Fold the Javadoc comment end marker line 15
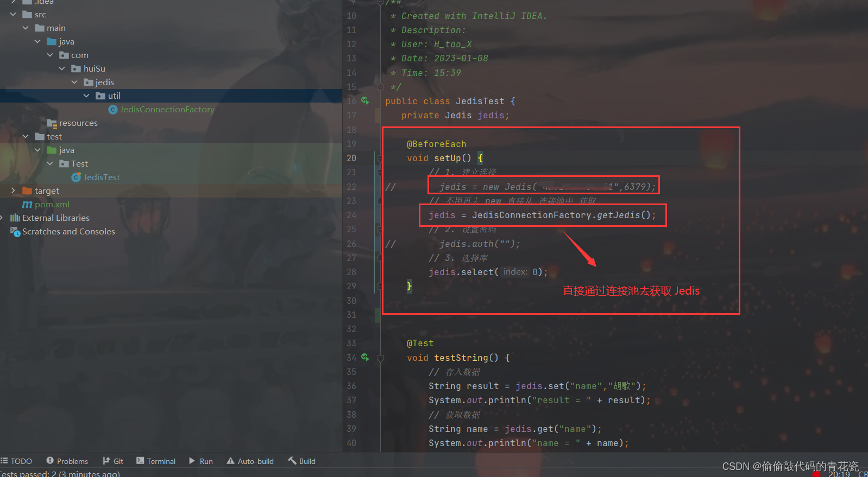The width and height of the screenshot is (868, 477). (x=380, y=87)
